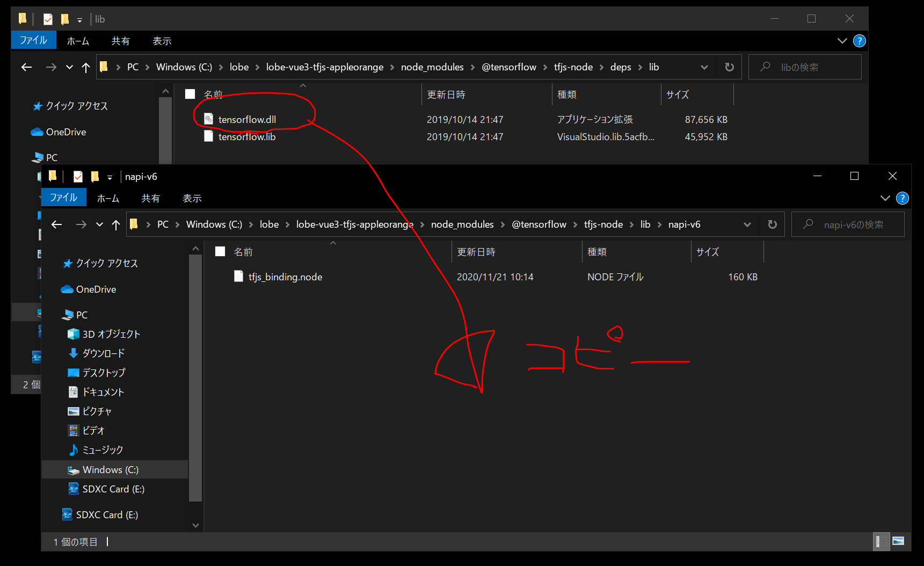The height and width of the screenshot is (566, 924).
Task: Refresh the lib folder view
Action: (x=729, y=67)
